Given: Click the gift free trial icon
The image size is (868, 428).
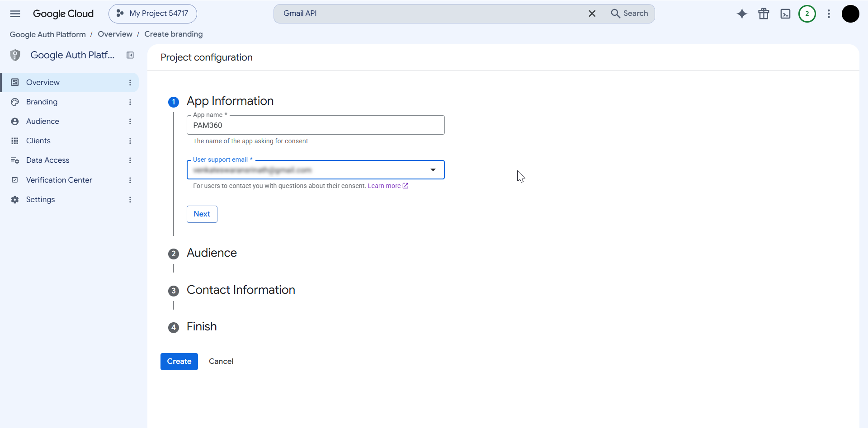Looking at the screenshot, I should pyautogui.click(x=764, y=14).
